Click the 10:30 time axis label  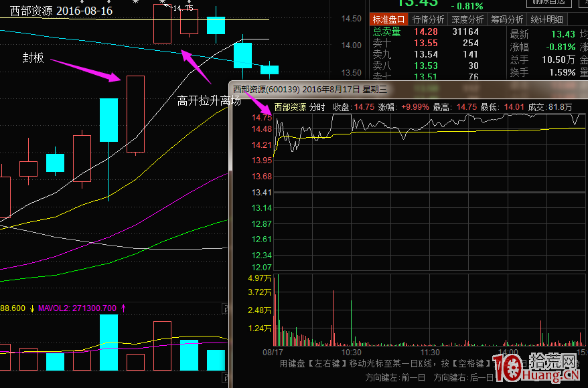click(352, 353)
